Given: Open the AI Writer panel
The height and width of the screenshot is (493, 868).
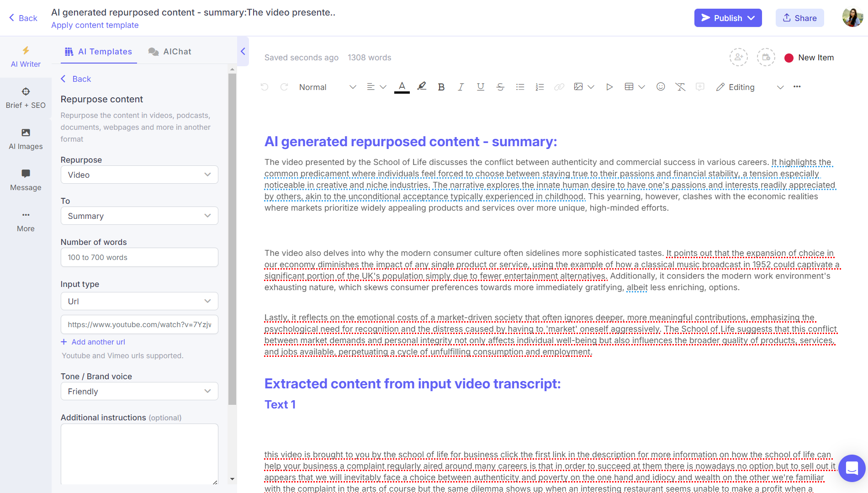Looking at the screenshot, I should click(25, 57).
